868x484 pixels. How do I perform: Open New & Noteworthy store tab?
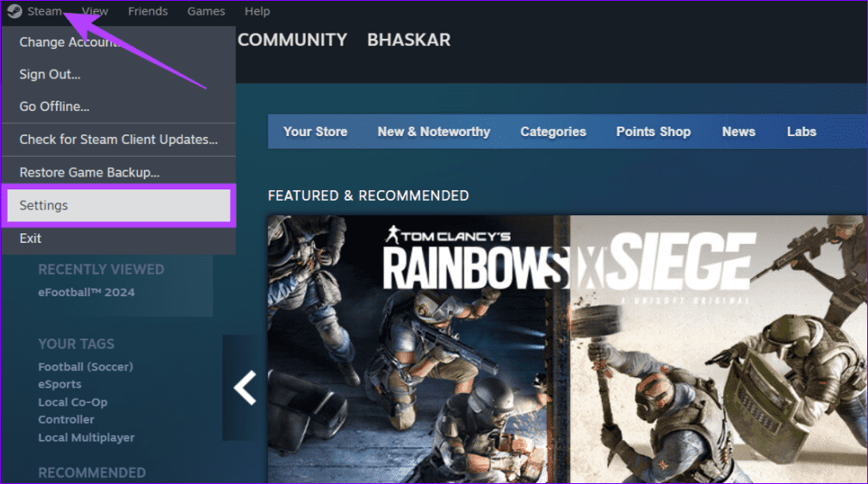[434, 132]
